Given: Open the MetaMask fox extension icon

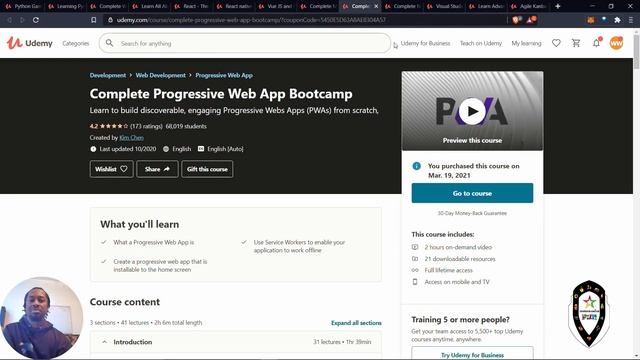Looking at the screenshot, I should point(591,20).
